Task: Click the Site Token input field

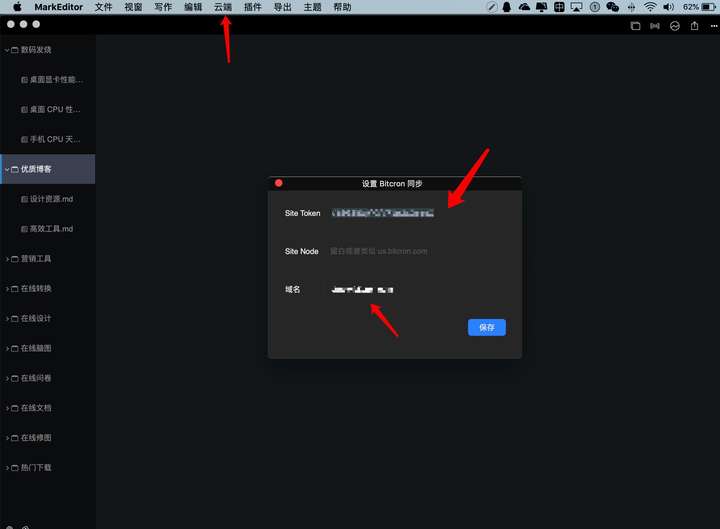Action: tap(417, 213)
